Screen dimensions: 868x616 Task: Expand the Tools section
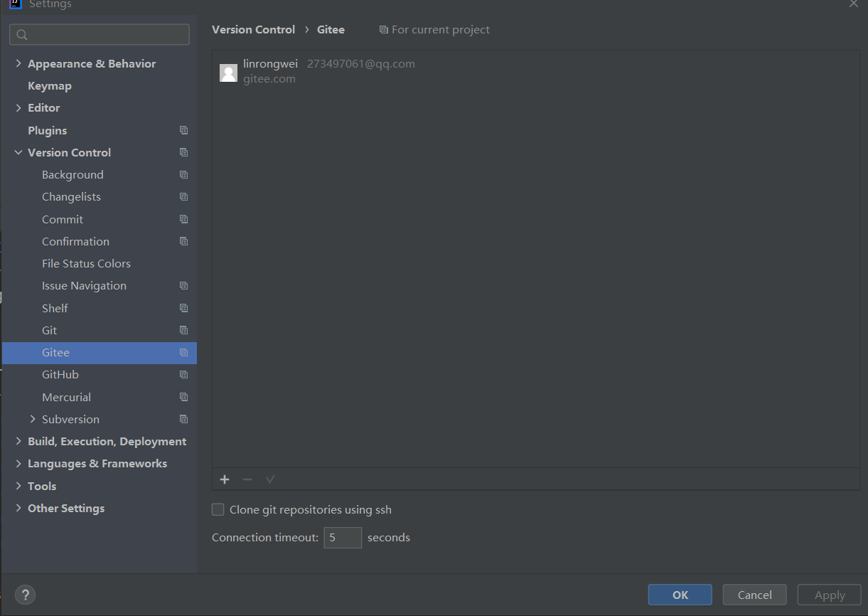[18, 486]
